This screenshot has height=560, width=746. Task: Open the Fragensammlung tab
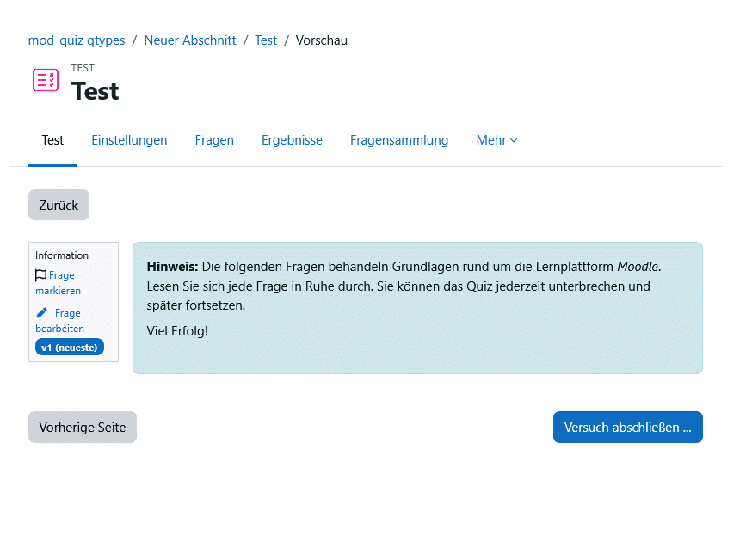tap(399, 140)
